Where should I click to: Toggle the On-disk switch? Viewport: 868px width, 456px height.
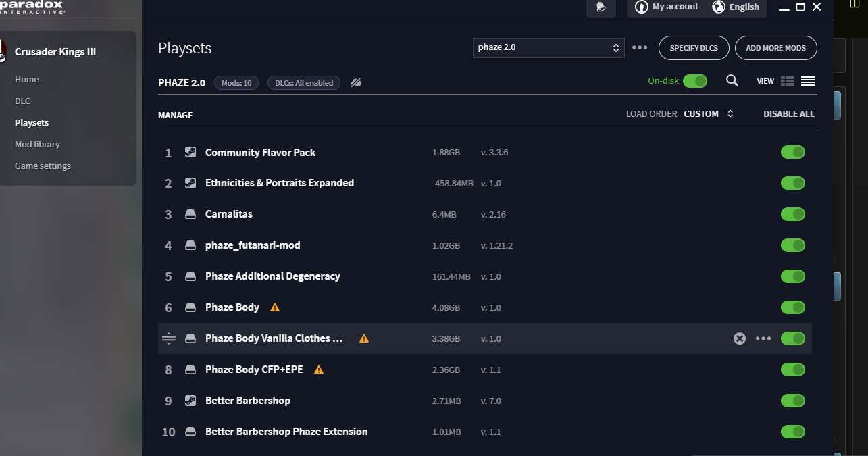coord(695,81)
